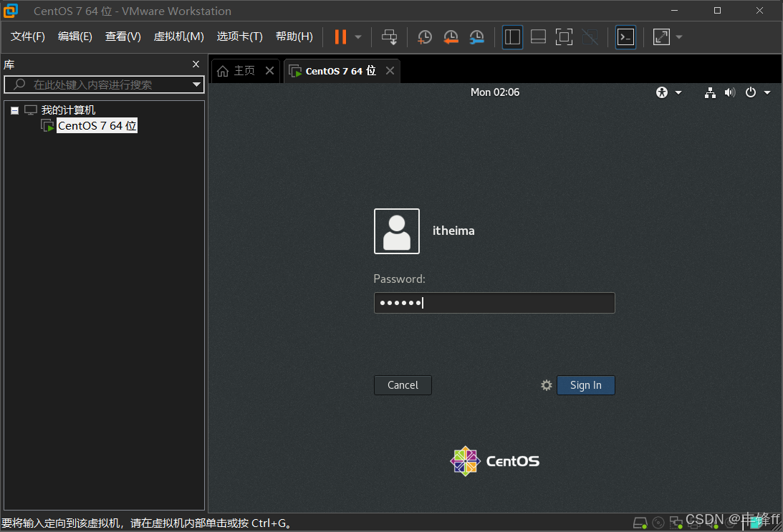Close the CentOS 7 64 位 tab

390,70
